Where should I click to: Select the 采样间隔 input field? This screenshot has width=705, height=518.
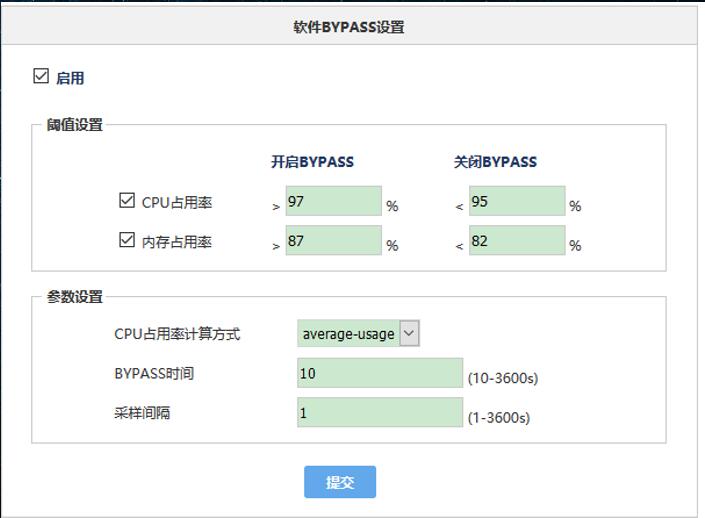point(379,412)
